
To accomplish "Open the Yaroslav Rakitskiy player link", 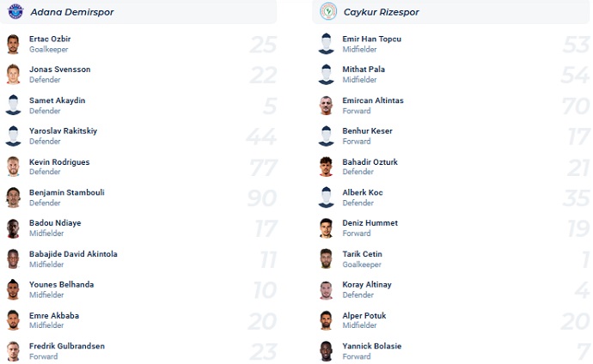I will tap(61, 131).
